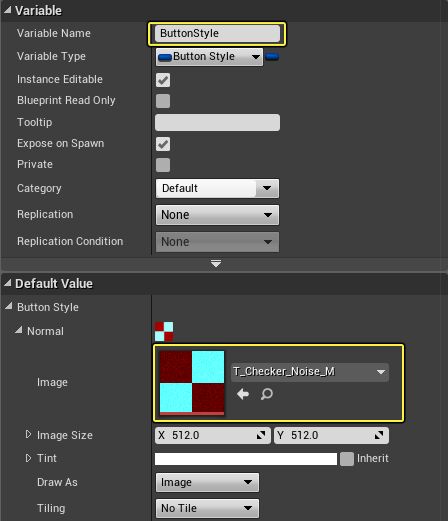Click the Variable Type label
This screenshot has height=521, width=448.
(51, 56)
